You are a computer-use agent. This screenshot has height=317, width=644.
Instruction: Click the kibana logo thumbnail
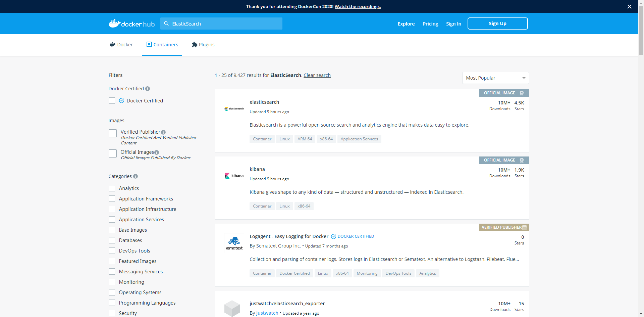tap(234, 176)
